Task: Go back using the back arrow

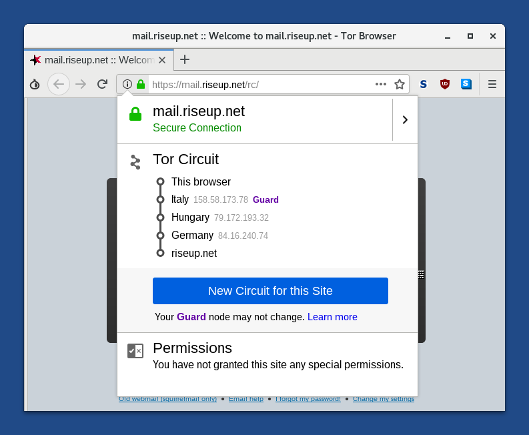Action: [x=58, y=84]
